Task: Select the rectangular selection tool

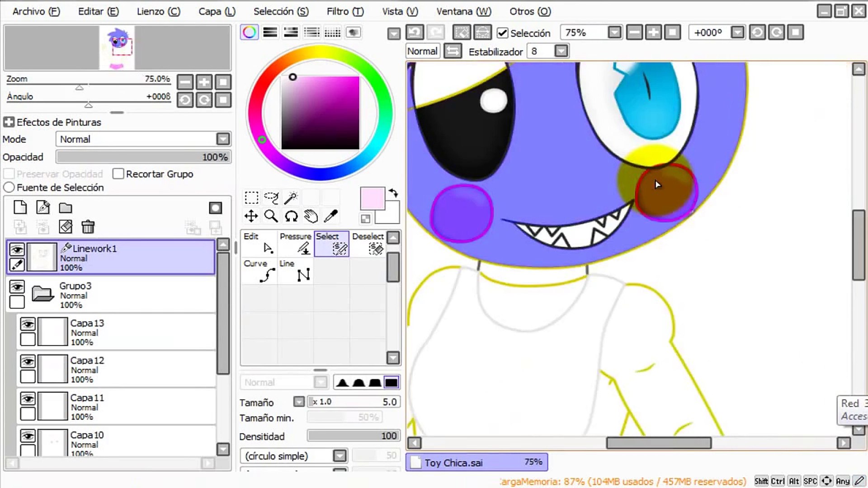Action: pyautogui.click(x=251, y=198)
